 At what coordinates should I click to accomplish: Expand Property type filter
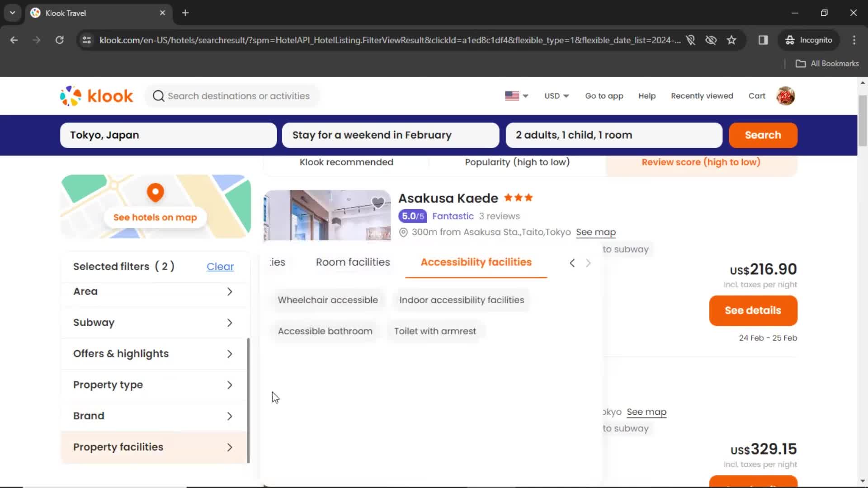pos(153,385)
